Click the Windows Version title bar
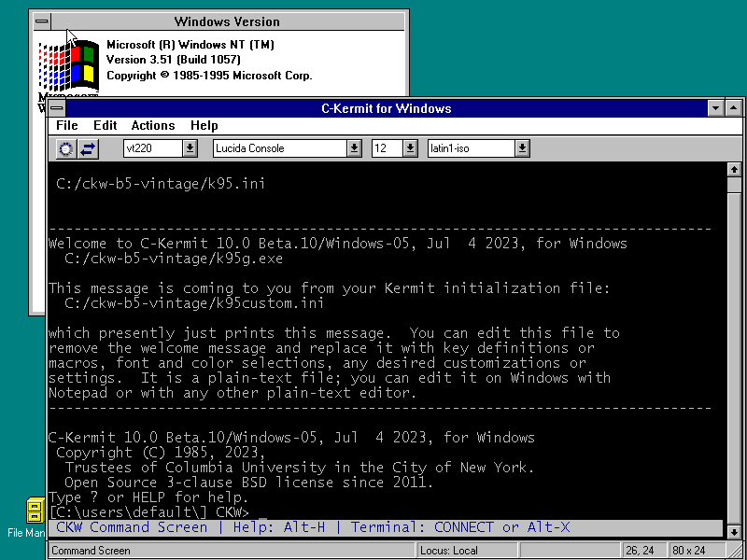Screen dimensions: 747x560 [x=227, y=21]
